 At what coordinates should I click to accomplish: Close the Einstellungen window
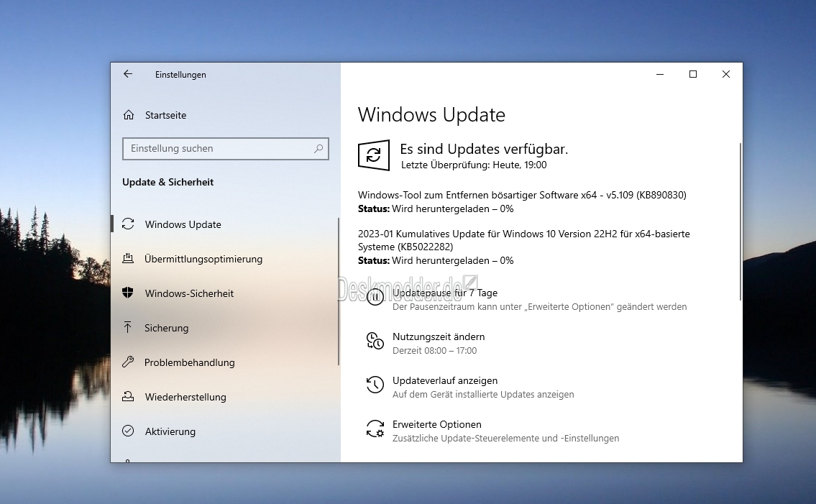(x=726, y=75)
